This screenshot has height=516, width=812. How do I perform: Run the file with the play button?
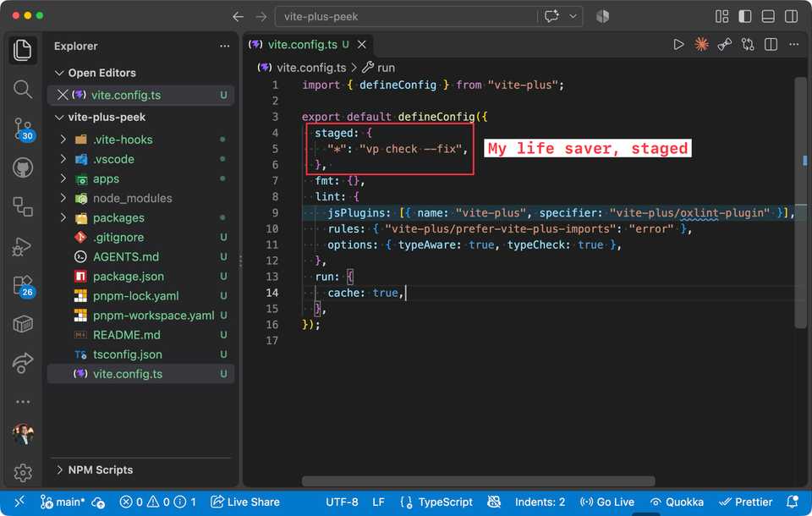[x=678, y=45]
